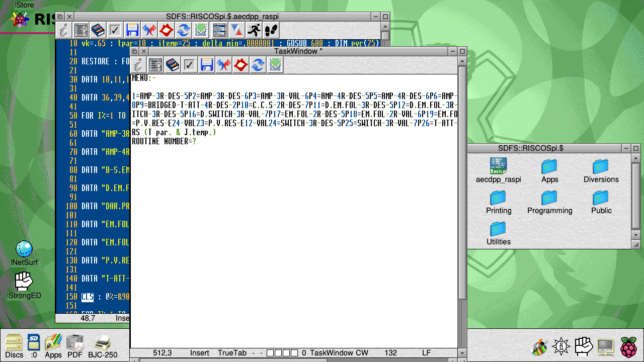
Task: Click 132 width value in status bar
Action: pos(390,353)
